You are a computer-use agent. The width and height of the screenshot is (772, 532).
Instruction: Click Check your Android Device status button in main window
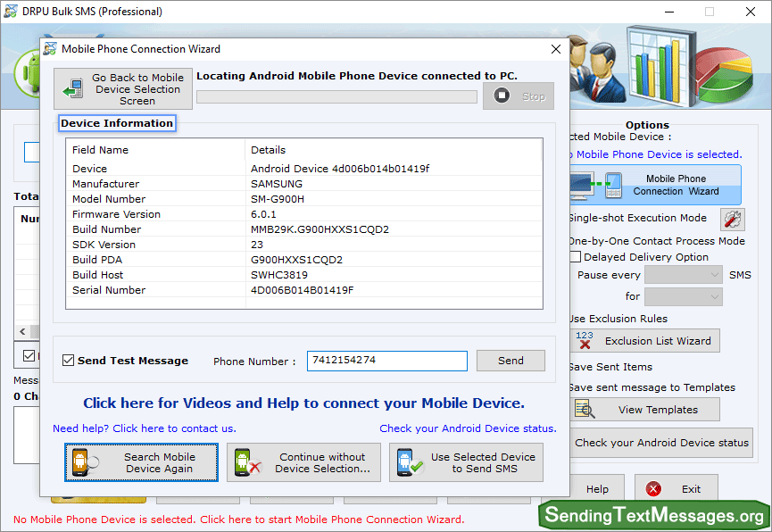point(661,443)
